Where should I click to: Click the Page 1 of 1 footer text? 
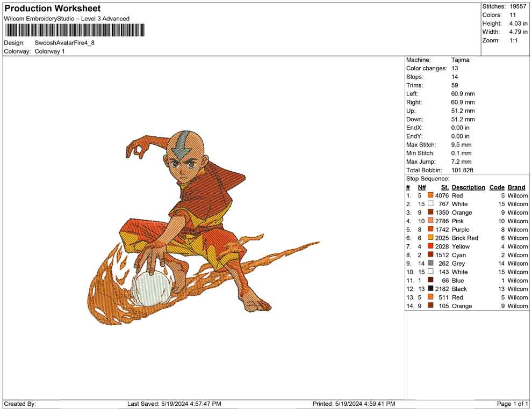point(512,404)
